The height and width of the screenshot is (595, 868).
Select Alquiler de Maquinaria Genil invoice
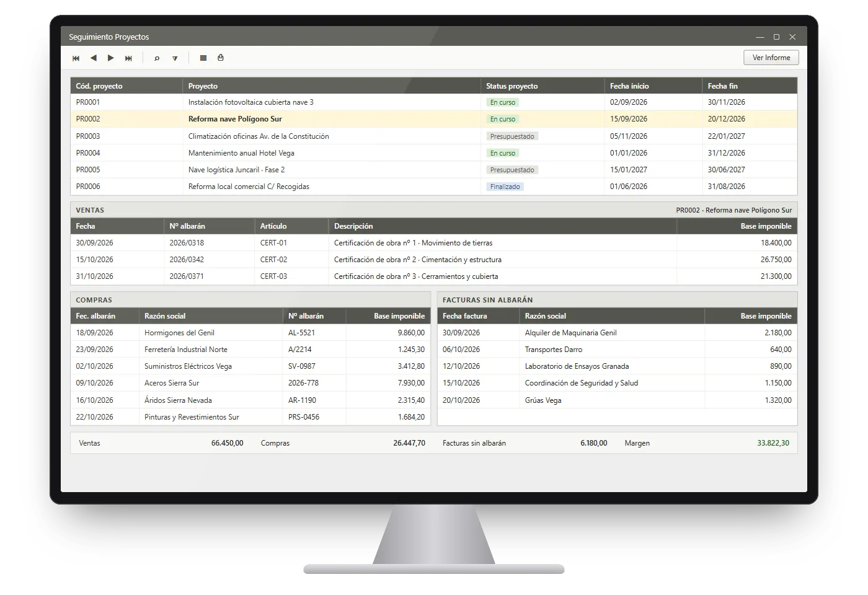pyautogui.click(x=618, y=333)
